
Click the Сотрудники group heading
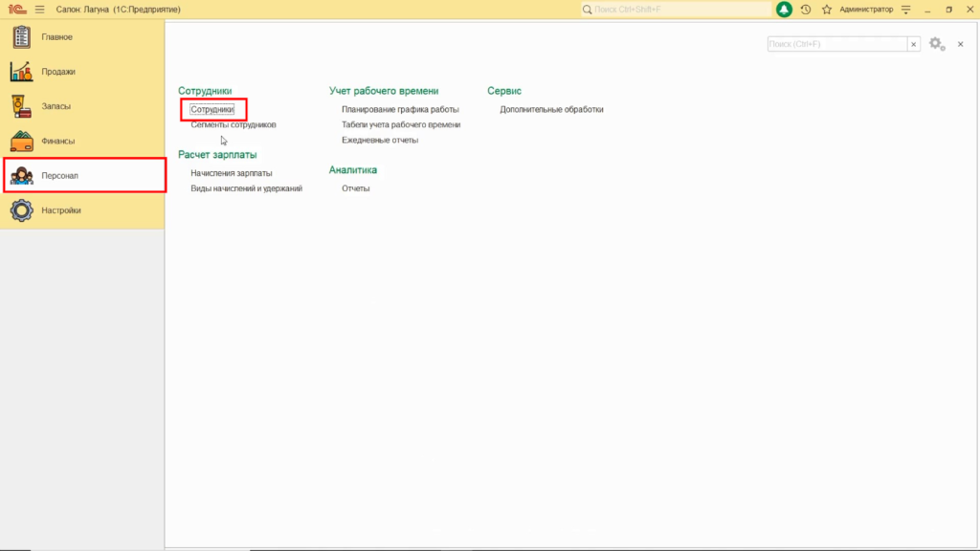(205, 91)
